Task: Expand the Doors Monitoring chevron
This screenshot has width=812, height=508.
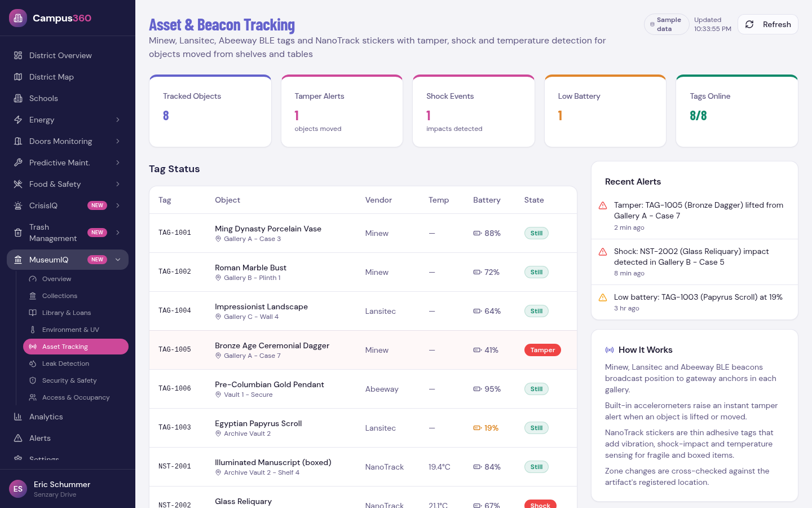Action: tap(118, 141)
